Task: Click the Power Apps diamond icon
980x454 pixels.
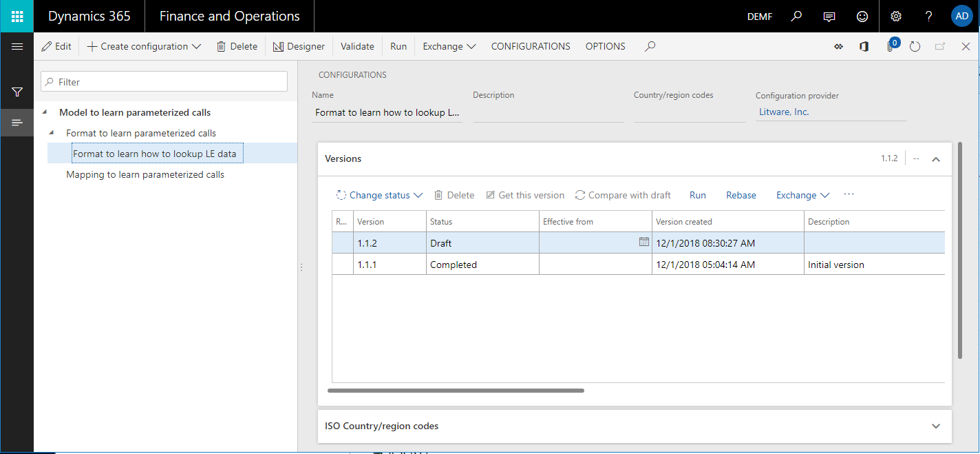Action: 838,46
